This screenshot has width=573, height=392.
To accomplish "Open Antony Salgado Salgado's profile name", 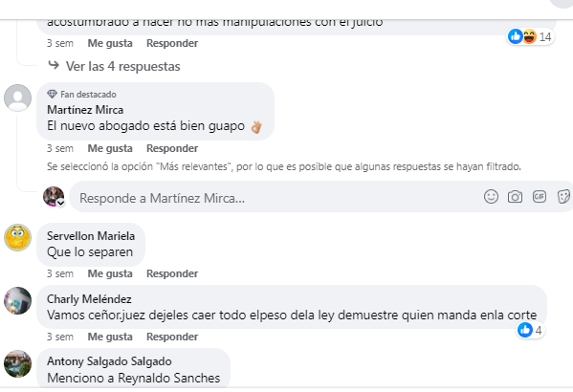I will click(x=109, y=361).
